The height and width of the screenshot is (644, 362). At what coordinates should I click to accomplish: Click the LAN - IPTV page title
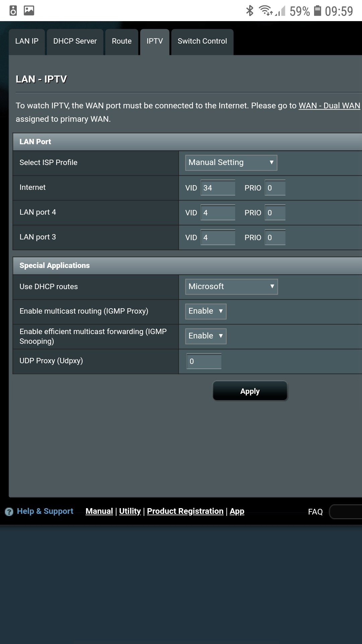pyautogui.click(x=41, y=79)
